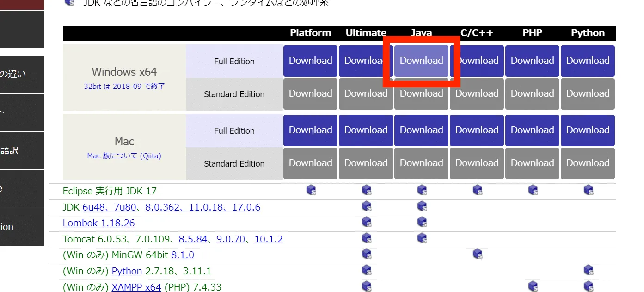Click Tomcat row package icon under Ultimate

coord(367,238)
